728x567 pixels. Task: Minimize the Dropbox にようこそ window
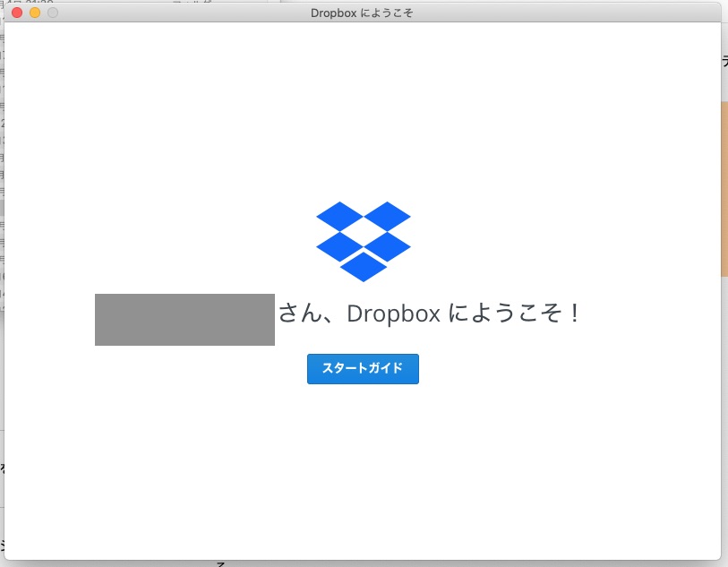pyautogui.click(x=35, y=13)
